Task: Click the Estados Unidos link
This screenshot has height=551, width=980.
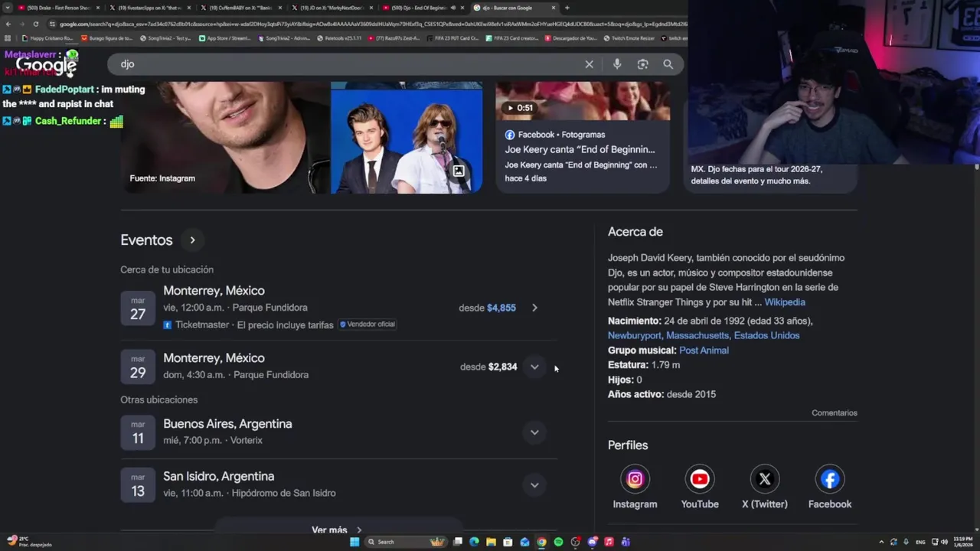Action: (x=766, y=335)
